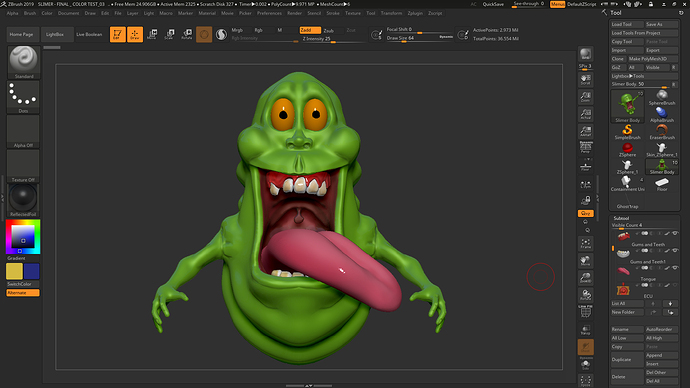Click the Zoom3D icon in right shelf

[x=585, y=278]
